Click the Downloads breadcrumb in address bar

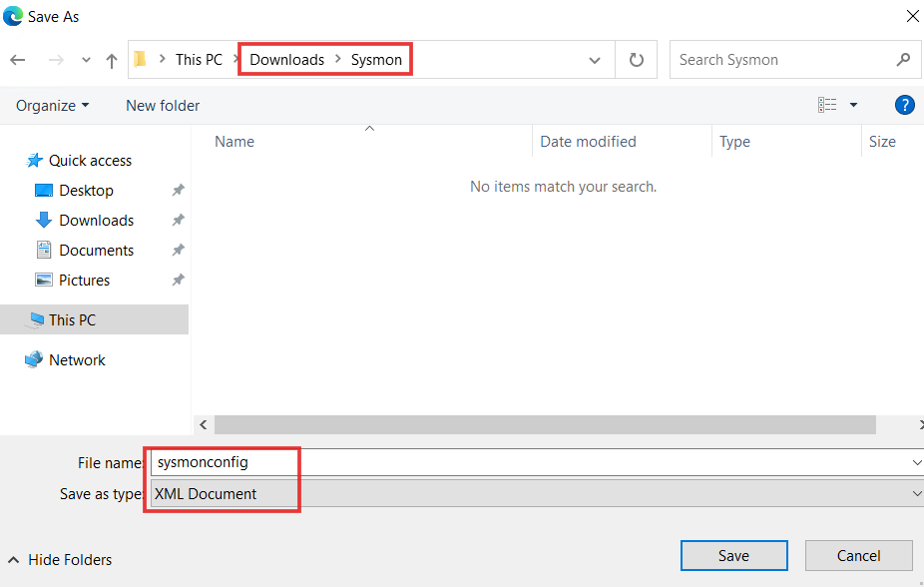coord(287,60)
